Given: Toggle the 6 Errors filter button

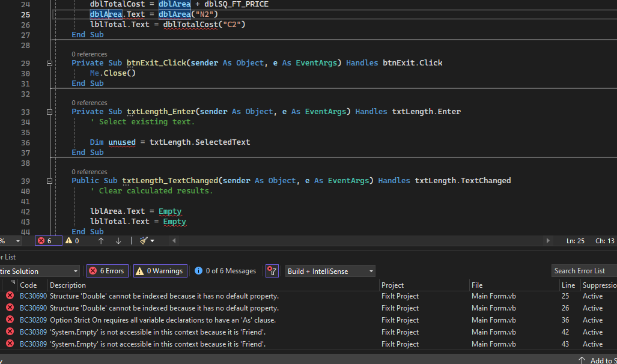Looking at the screenshot, I should (107, 271).
